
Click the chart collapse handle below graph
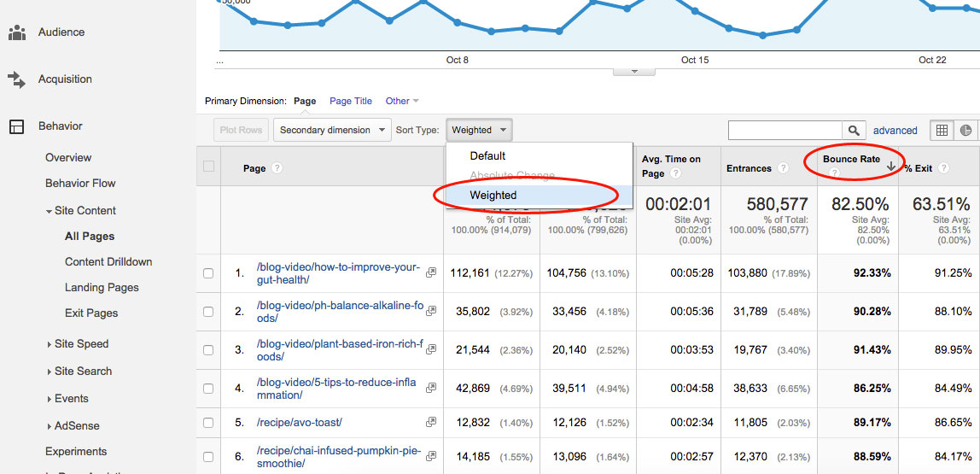pos(634,72)
